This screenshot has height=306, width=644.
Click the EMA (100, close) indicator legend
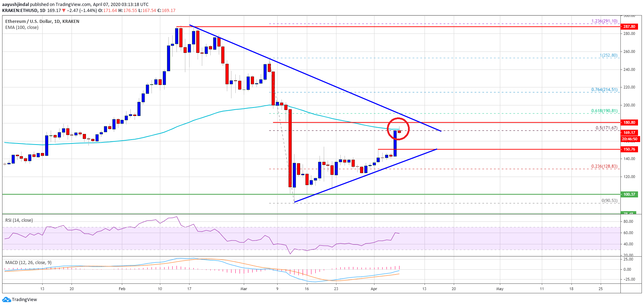coord(22,27)
